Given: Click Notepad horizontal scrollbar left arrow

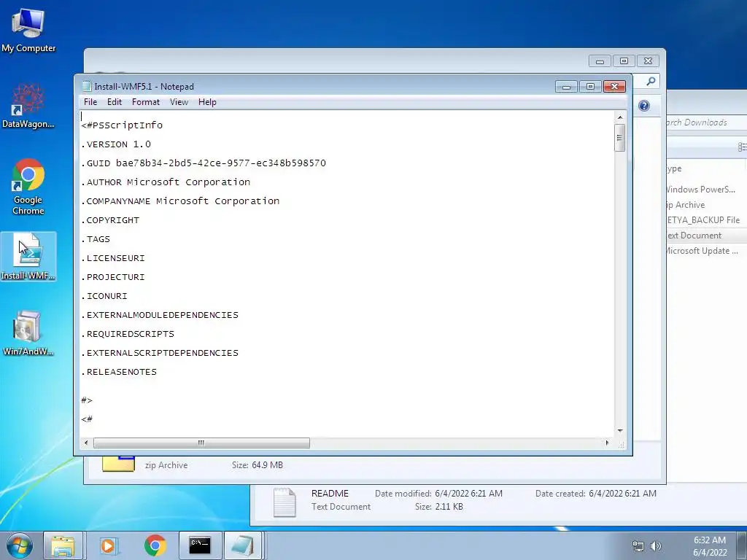Looking at the screenshot, I should click(86, 443).
